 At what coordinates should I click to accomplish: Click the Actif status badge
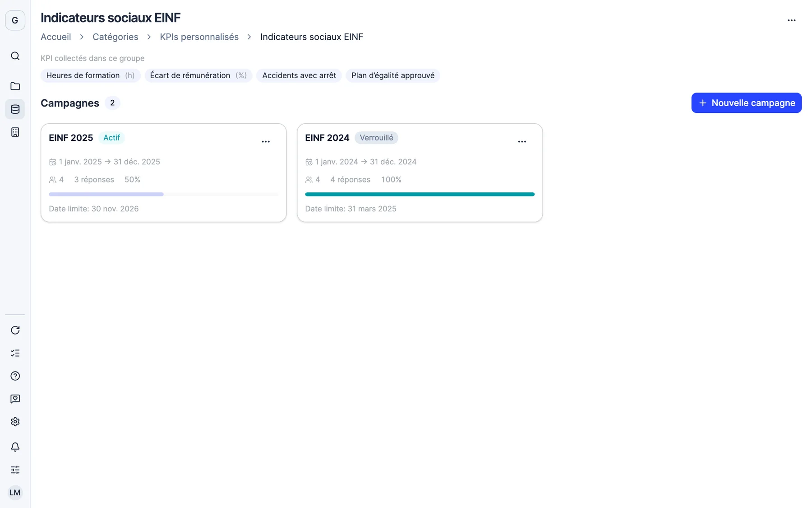tap(111, 138)
